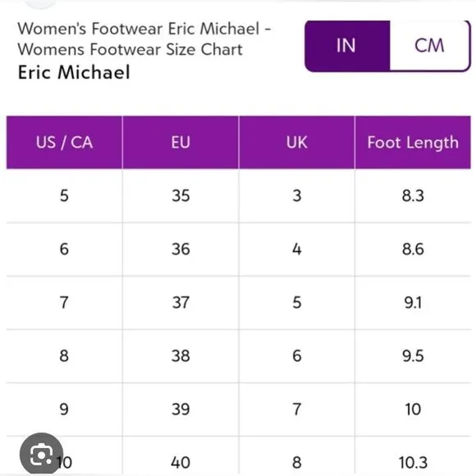Click the EU column header
Image resolution: width=476 pixels, height=476 pixels.
coord(181,142)
